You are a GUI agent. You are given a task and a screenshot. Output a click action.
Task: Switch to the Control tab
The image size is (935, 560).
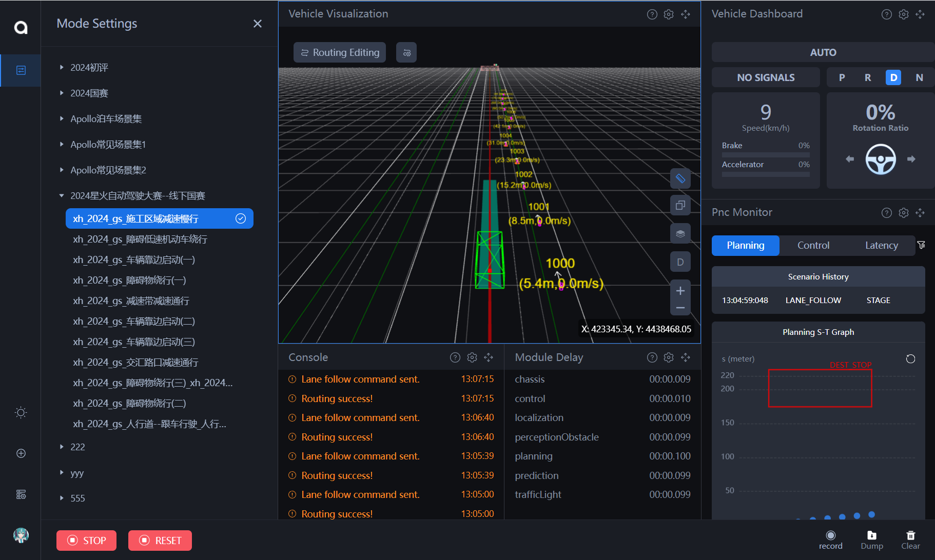click(813, 246)
